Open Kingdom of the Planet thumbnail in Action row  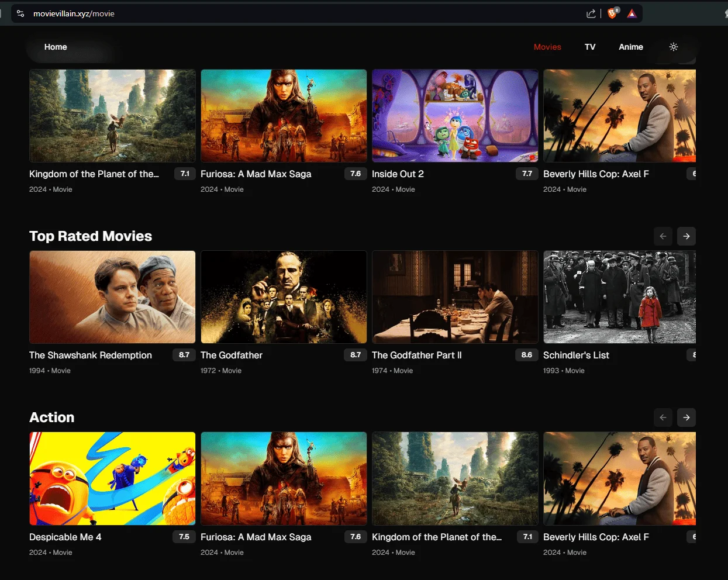click(455, 478)
